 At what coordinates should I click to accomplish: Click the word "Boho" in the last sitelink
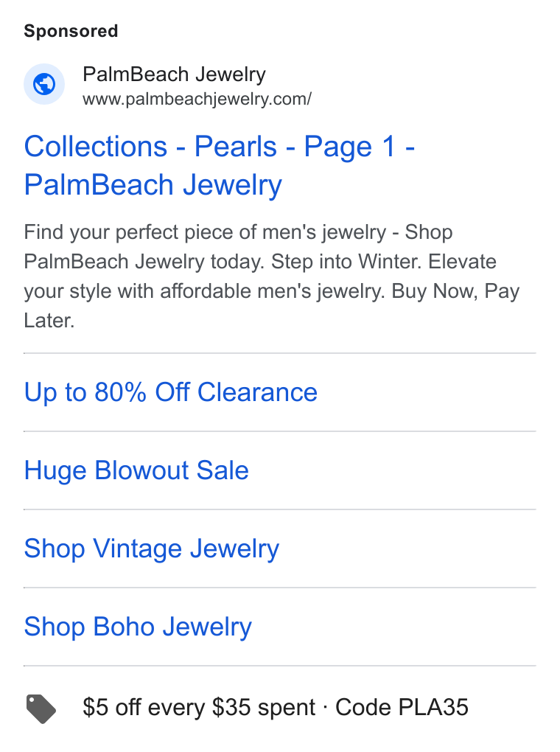pos(124,627)
